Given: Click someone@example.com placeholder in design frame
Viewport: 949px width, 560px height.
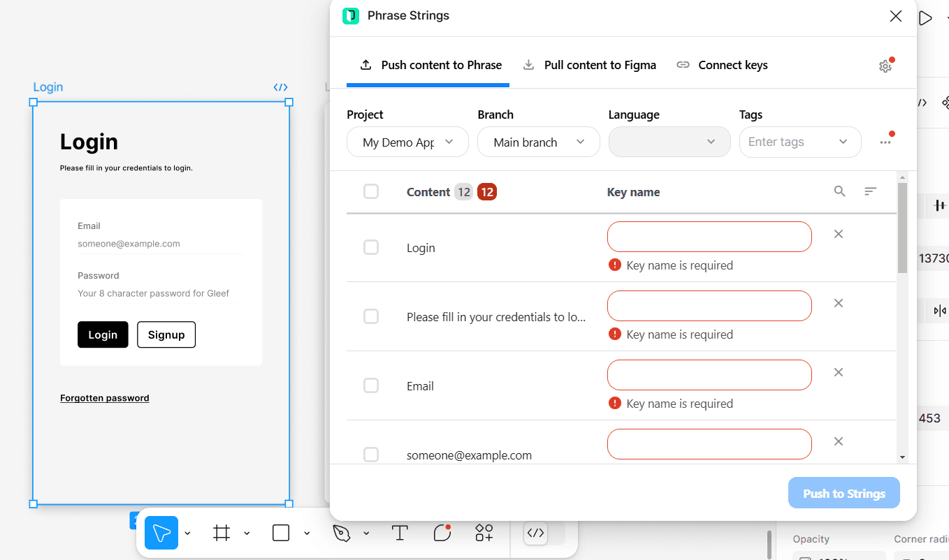Looking at the screenshot, I should click(x=129, y=244).
